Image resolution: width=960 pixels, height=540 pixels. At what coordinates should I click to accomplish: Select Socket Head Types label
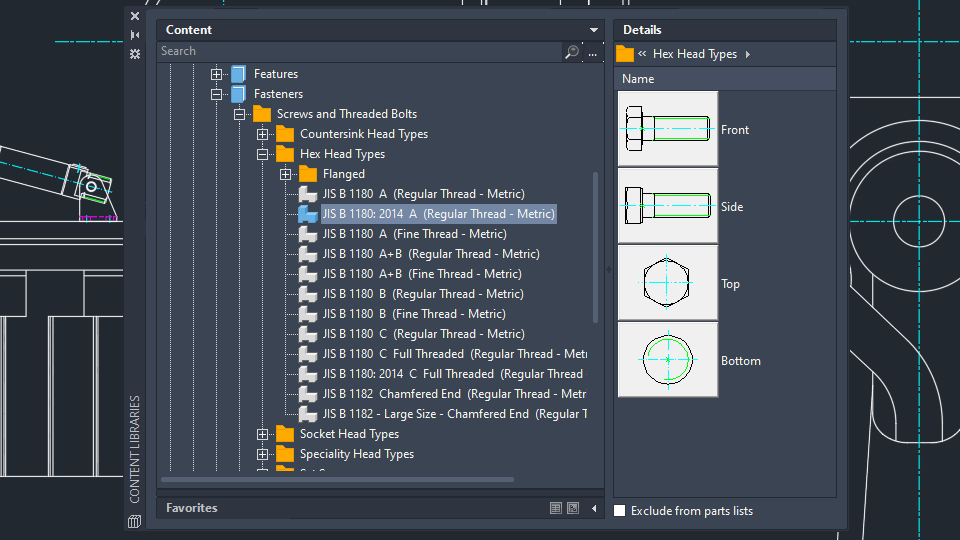(x=349, y=434)
